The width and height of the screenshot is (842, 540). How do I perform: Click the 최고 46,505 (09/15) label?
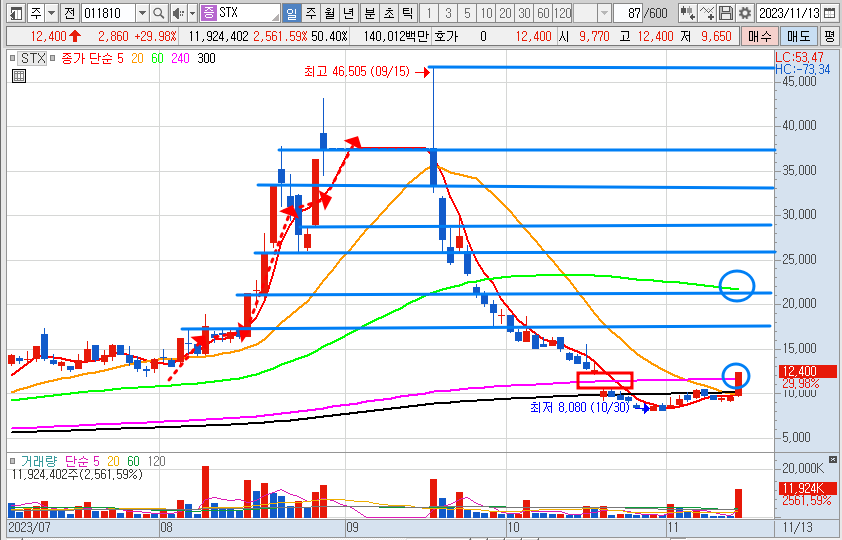[357, 71]
